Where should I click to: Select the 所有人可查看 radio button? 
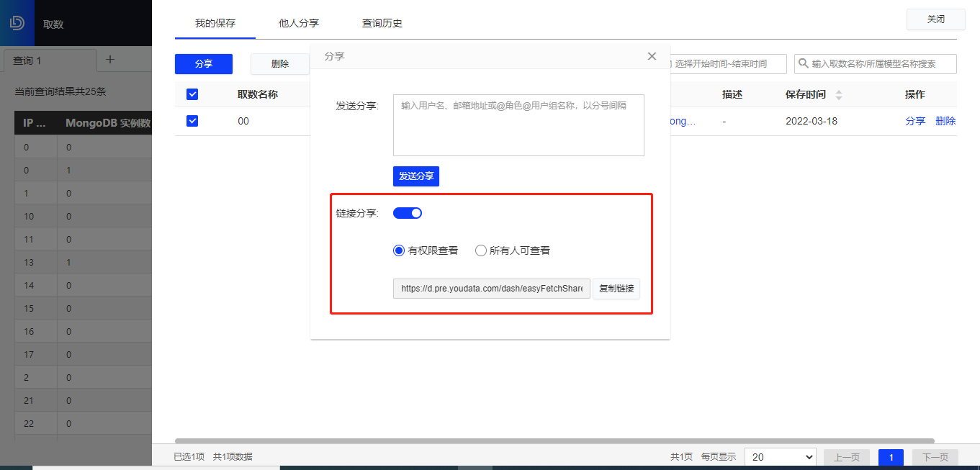point(480,250)
